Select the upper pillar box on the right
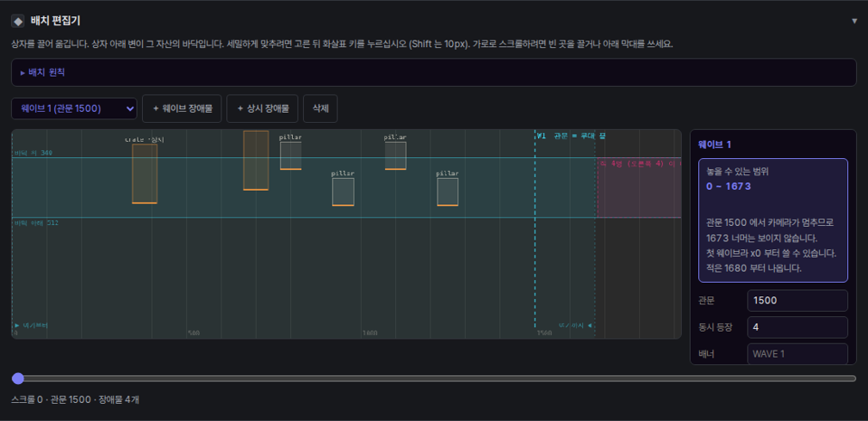Viewport: 868px width, 421px height. 395,155
